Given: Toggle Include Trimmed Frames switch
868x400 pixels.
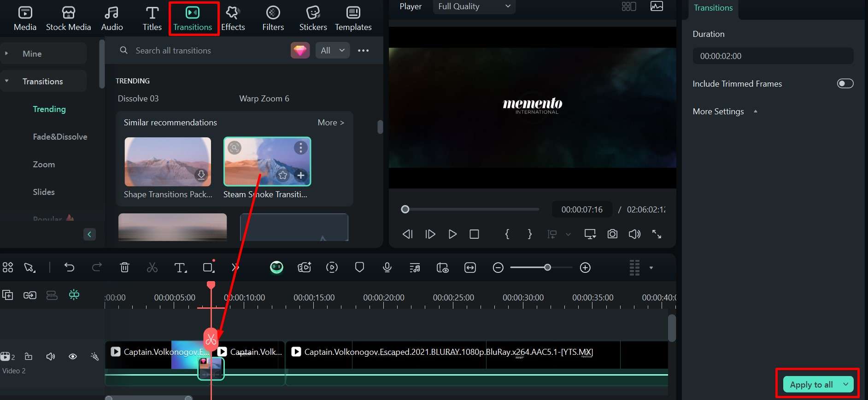Looking at the screenshot, I should click(845, 83).
